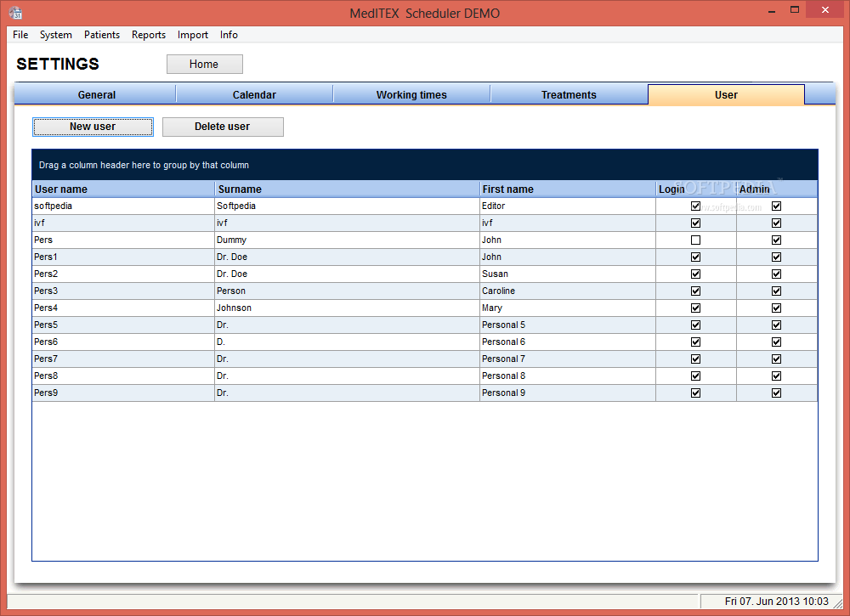The width and height of the screenshot is (850, 616).
Task: Click the status bar date and time
Action: (x=776, y=602)
